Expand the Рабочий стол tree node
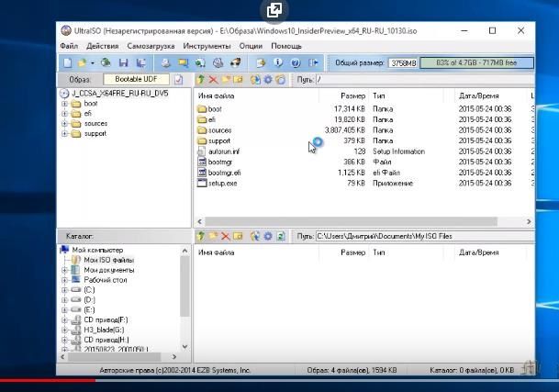Screen dimensions: 559x392 click(x=64, y=280)
